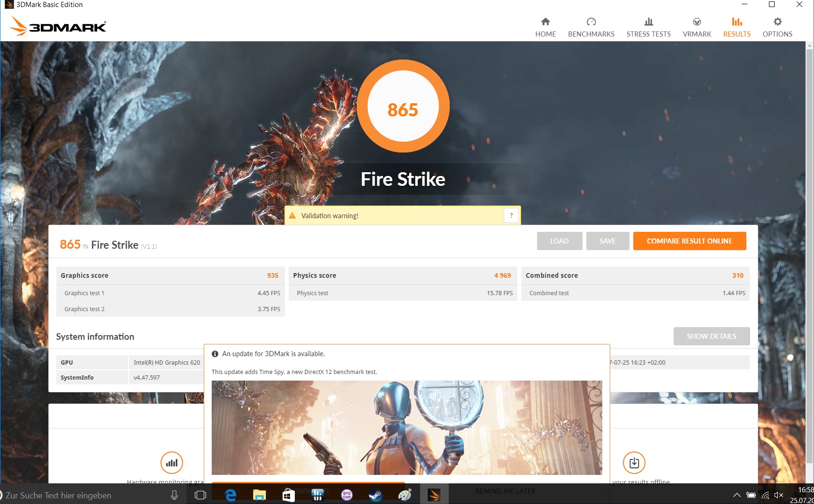Click the "v4.47.597" SystemInfo value
The width and height of the screenshot is (814, 504).
click(x=147, y=377)
